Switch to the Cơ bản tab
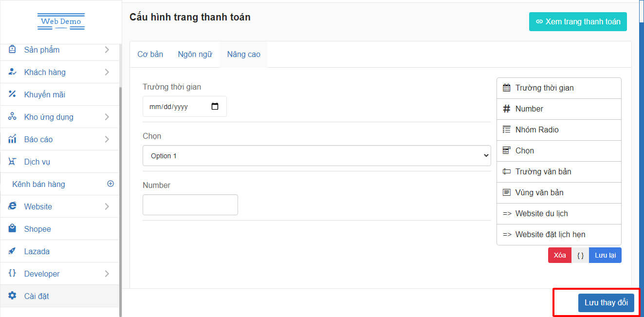Screen dimensions: 644x317 tap(150, 55)
